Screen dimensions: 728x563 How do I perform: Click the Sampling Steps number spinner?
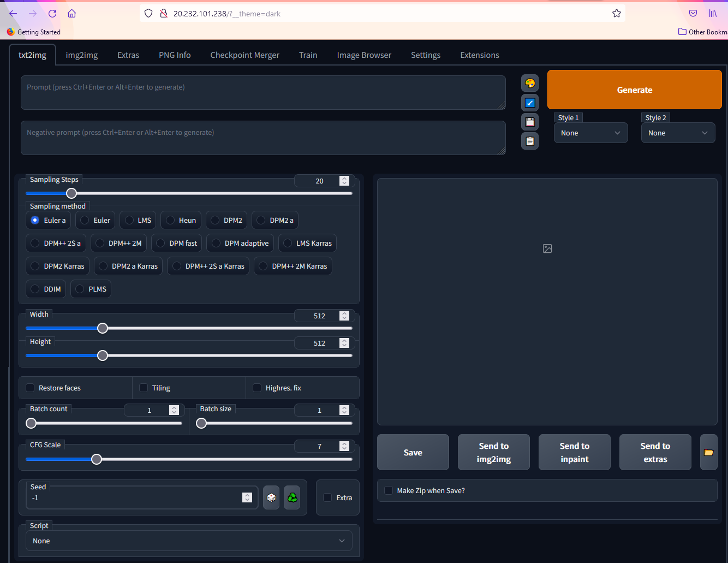[x=344, y=181]
